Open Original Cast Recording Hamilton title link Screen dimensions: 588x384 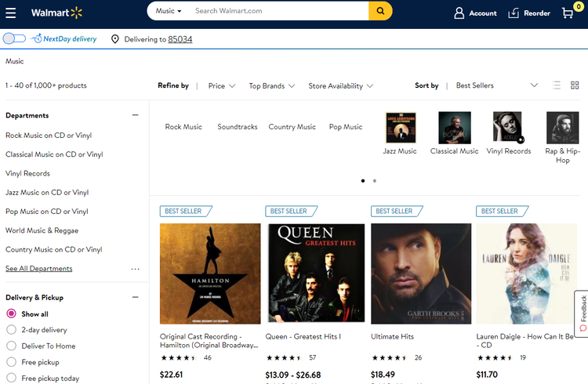coord(209,341)
